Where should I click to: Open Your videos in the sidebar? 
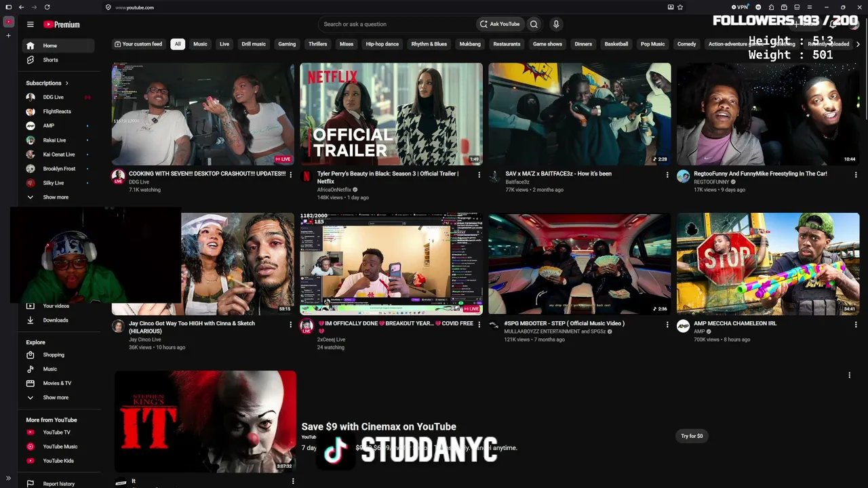[x=56, y=306]
